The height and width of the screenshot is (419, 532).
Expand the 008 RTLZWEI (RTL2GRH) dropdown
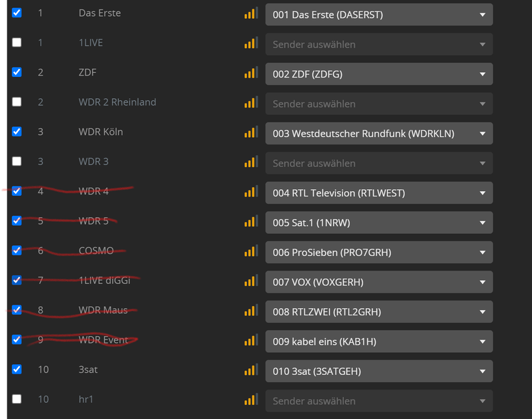(x=379, y=311)
